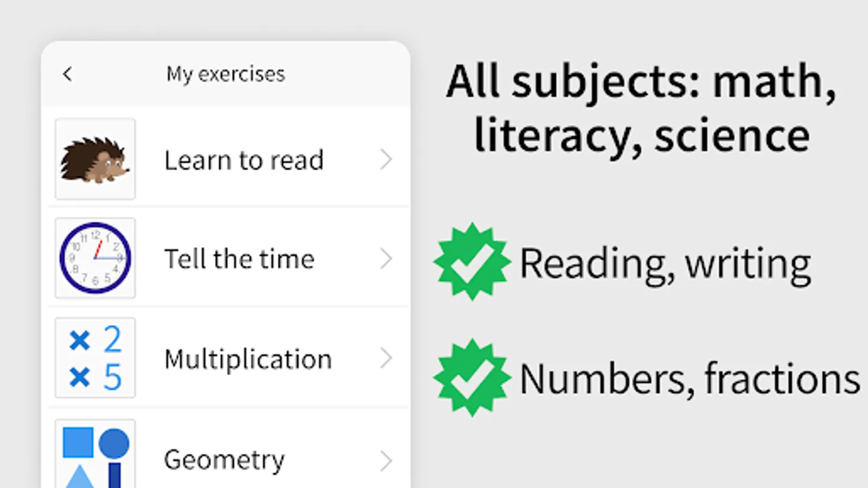Screen dimensions: 868x488
Task: Click the Reading, writing text
Action: click(x=666, y=265)
